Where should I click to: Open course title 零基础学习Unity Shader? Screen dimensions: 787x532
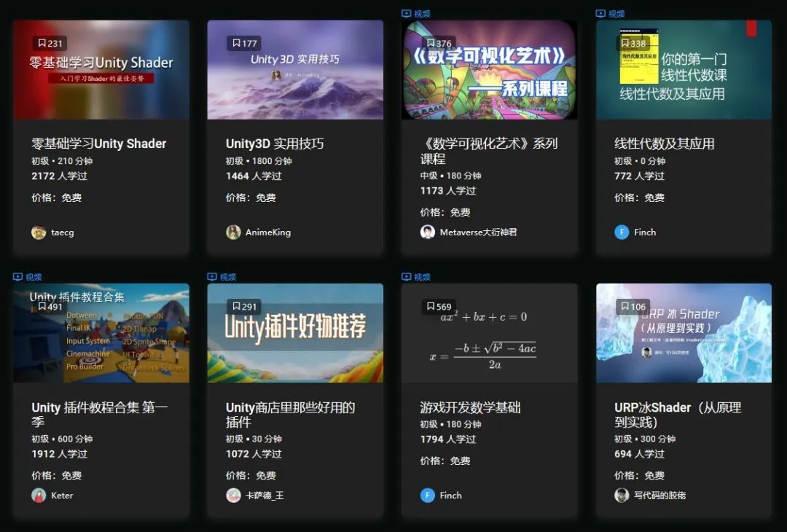[99, 144]
